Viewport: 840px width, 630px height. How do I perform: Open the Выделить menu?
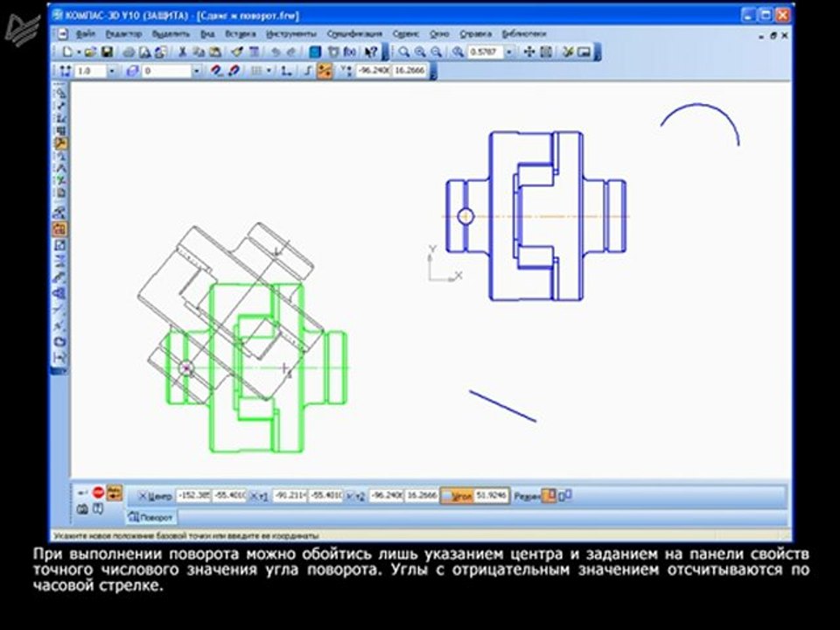point(171,34)
